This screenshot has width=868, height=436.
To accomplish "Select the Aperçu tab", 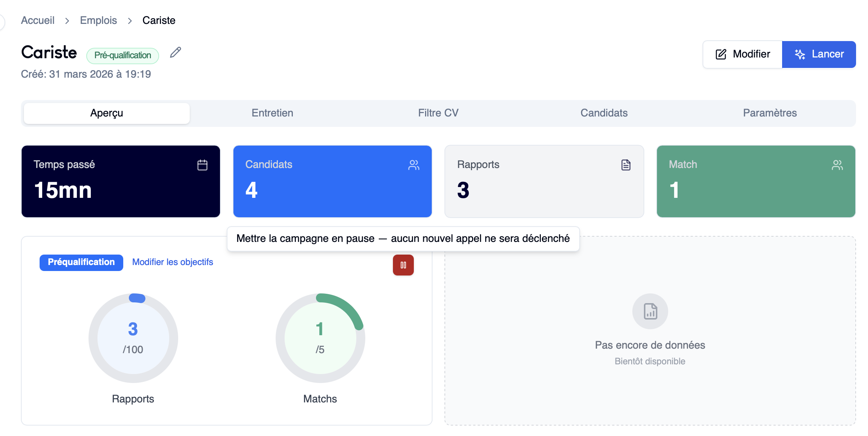I will pos(107,113).
